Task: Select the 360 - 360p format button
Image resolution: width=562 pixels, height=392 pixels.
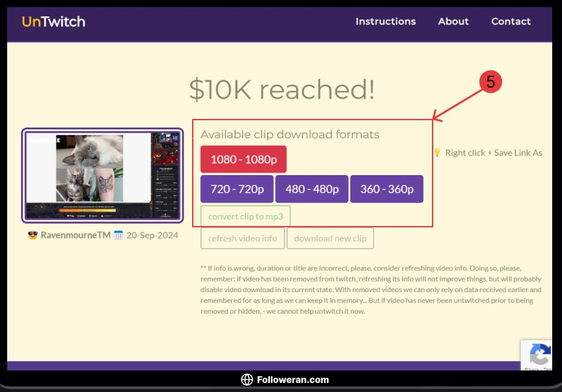Action: [386, 189]
